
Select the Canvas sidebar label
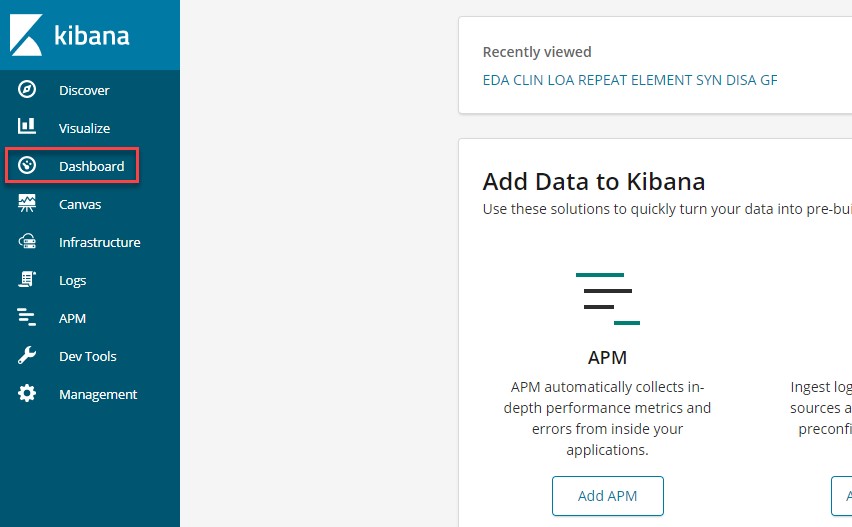pyautogui.click(x=80, y=204)
